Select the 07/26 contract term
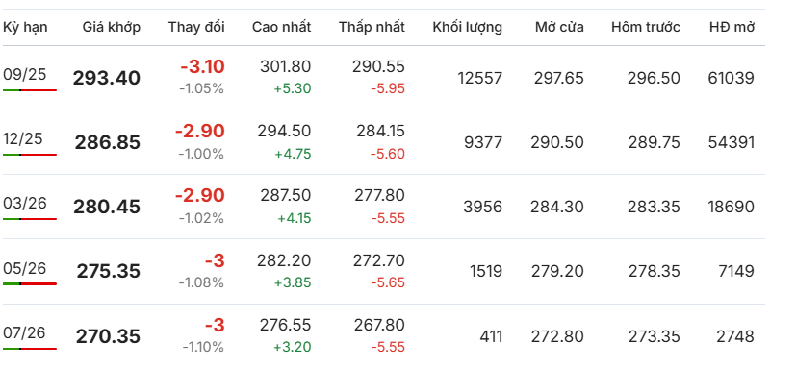Screen dimensions: 800x383 [x=24, y=333]
